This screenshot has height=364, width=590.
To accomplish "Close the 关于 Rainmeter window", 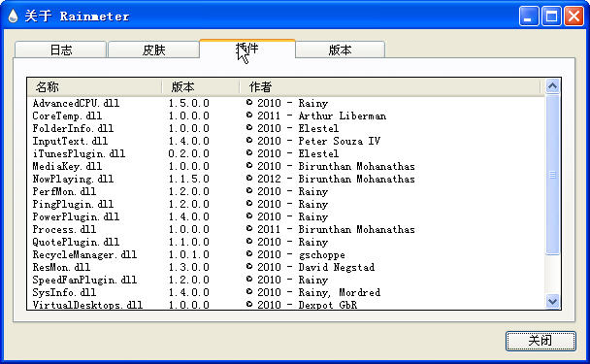I will (574, 17).
